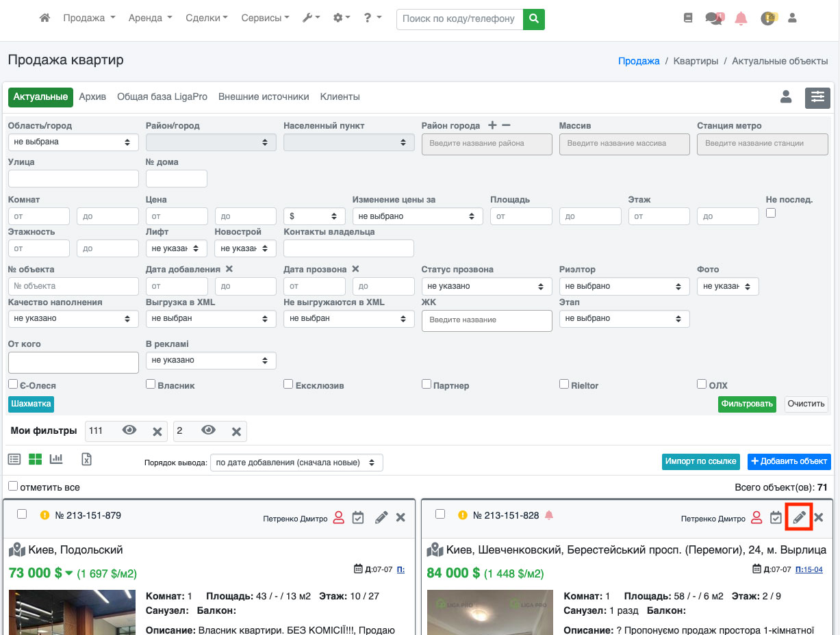The height and width of the screenshot is (635, 840).
Task: Click the filter settings sliders button
Action: tap(817, 97)
